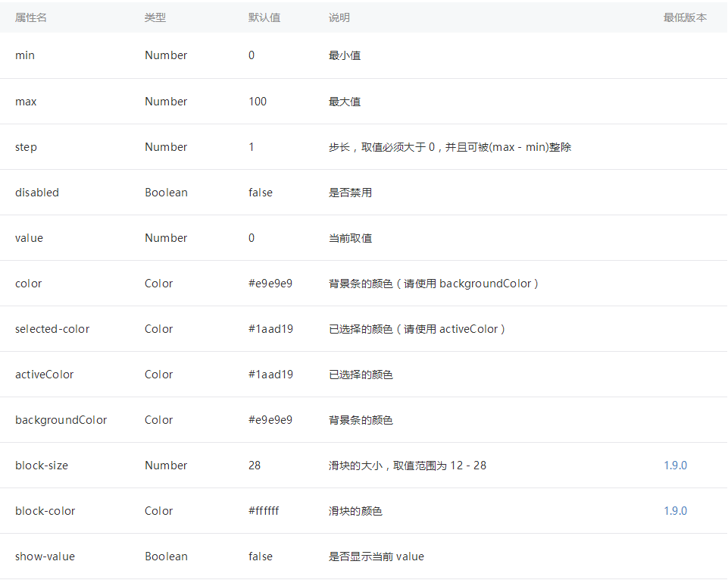Click Number type in max row
The width and height of the screenshot is (728, 580).
click(166, 102)
